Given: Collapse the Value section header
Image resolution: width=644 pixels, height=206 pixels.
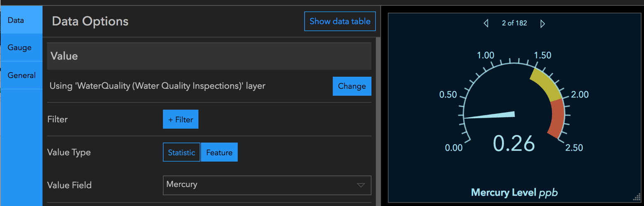Looking at the screenshot, I should coord(209,56).
